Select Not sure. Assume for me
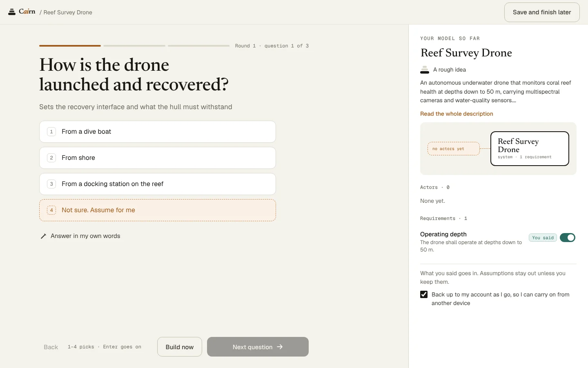Viewport: 588px width, 368px height. coord(158,210)
